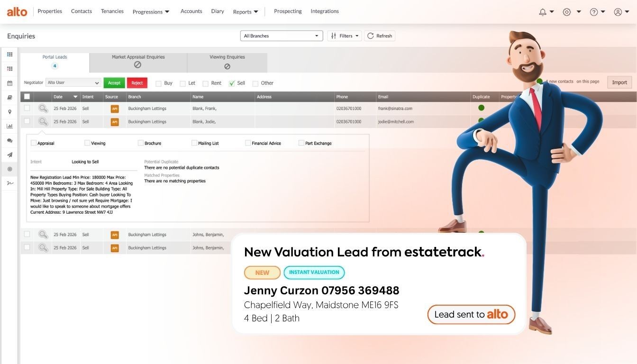Click the notifications bell icon
The height and width of the screenshot is (364, 637).
click(543, 11)
